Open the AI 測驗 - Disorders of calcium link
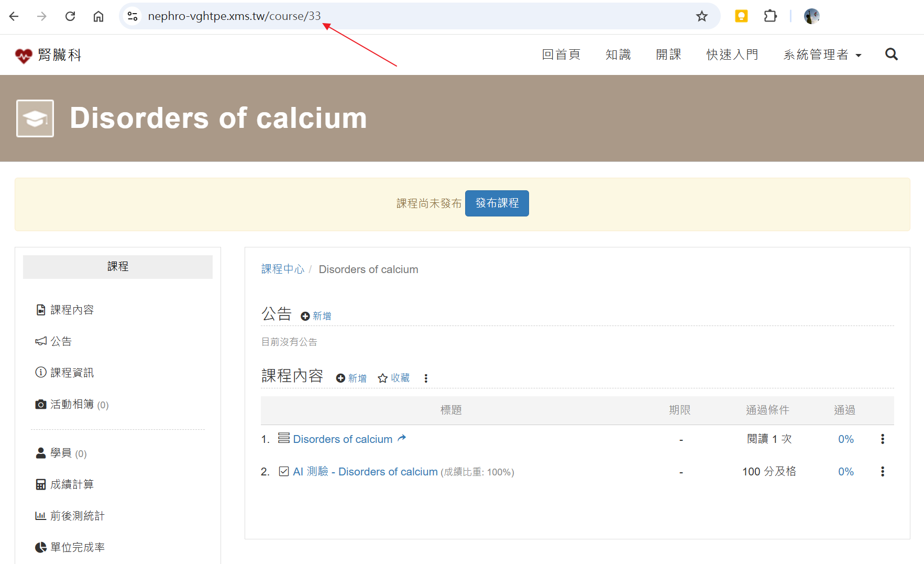This screenshot has width=924, height=564. [365, 472]
